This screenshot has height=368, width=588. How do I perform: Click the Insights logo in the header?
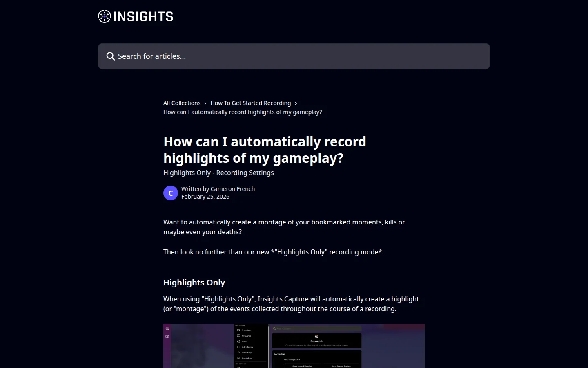pyautogui.click(x=136, y=16)
